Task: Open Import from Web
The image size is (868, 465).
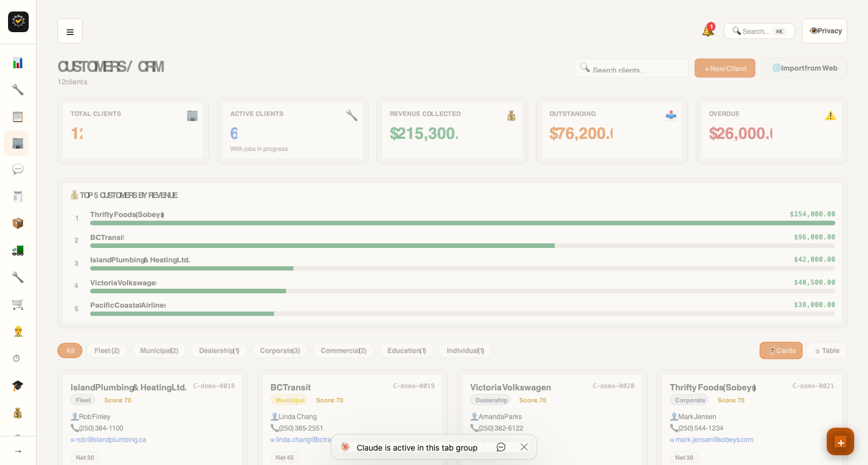Action: 804,68
